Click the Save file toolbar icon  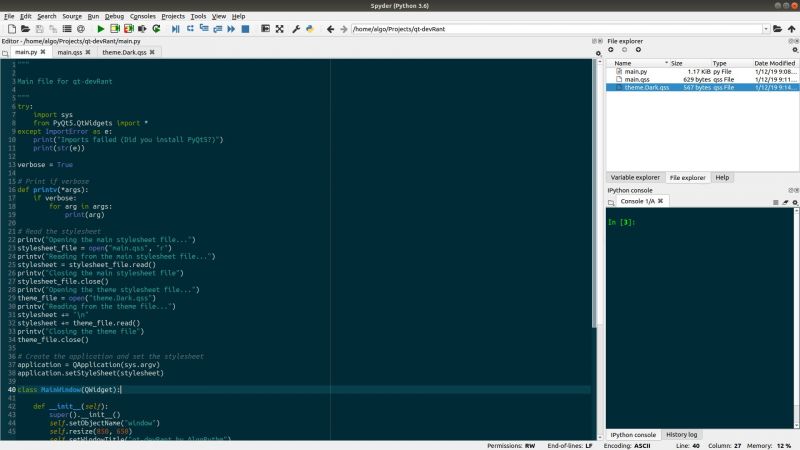[39, 29]
